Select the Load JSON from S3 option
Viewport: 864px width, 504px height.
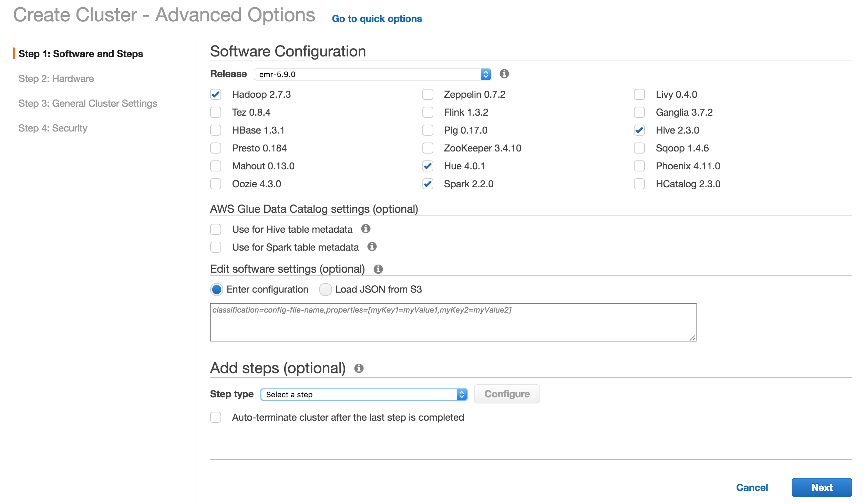pos(325,289)
